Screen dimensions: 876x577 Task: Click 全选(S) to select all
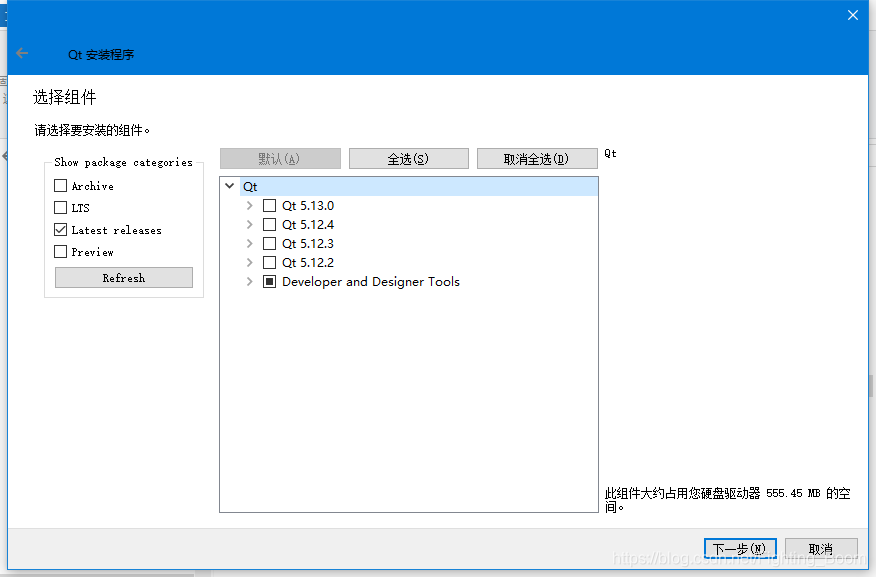[x=408, y=159]
